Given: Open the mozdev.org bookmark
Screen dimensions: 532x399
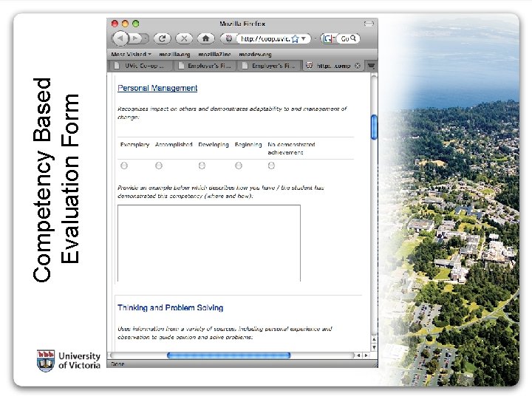Looking at the screenshot, I should pos(255,54).
